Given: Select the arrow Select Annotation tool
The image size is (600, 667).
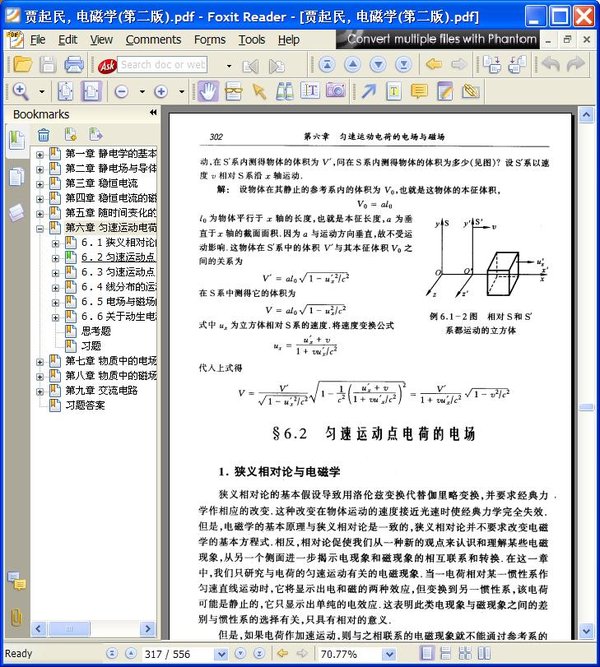Looking at the screenshot, I should click(x=259, y=91).
